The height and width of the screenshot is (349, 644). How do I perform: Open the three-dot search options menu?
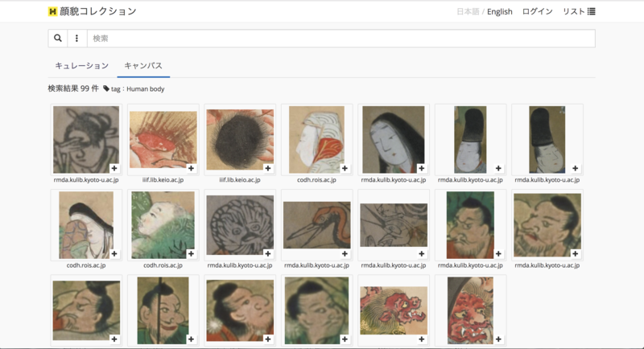(x=76, y=38)
